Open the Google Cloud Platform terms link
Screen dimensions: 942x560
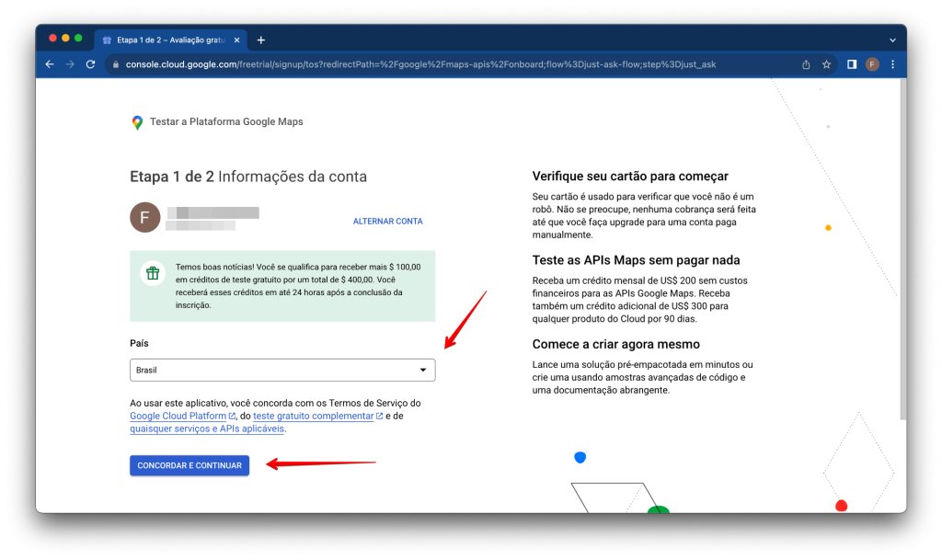point(183,416)
